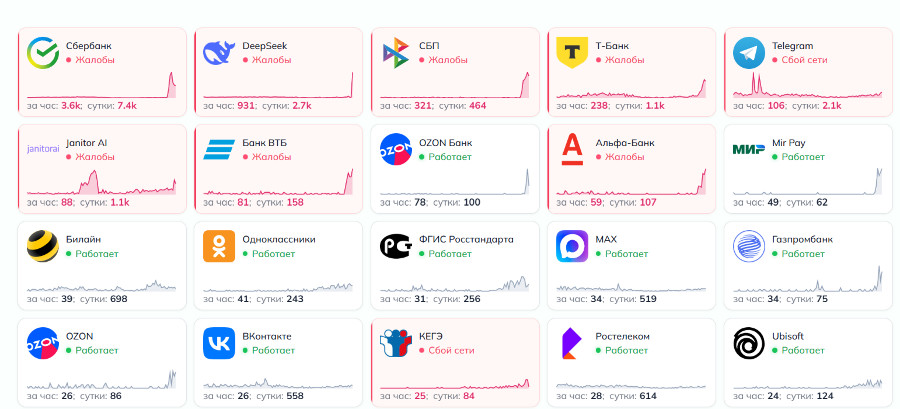900x409 pixels.
Task: Open the Ubisoft swirl logo
Action: point(748,343)
